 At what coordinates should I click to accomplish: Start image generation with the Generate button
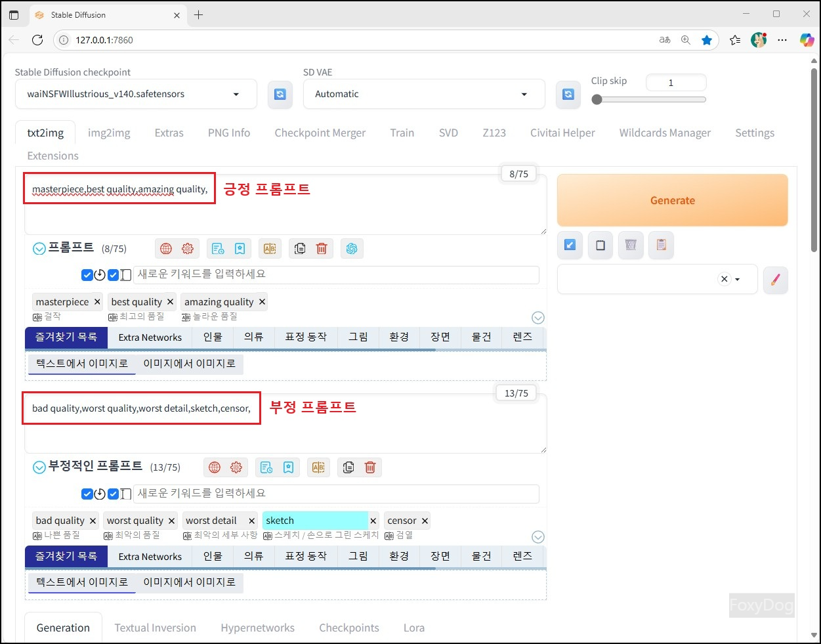pyautogui.click(x=673, y=200)
